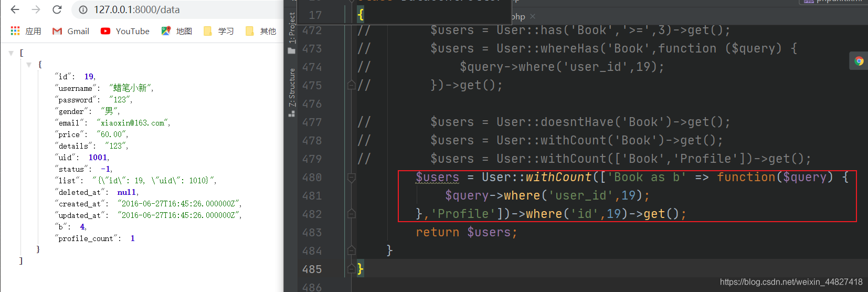Click the "price" value 60.00
868x292 pixels.
coord(111,134)
